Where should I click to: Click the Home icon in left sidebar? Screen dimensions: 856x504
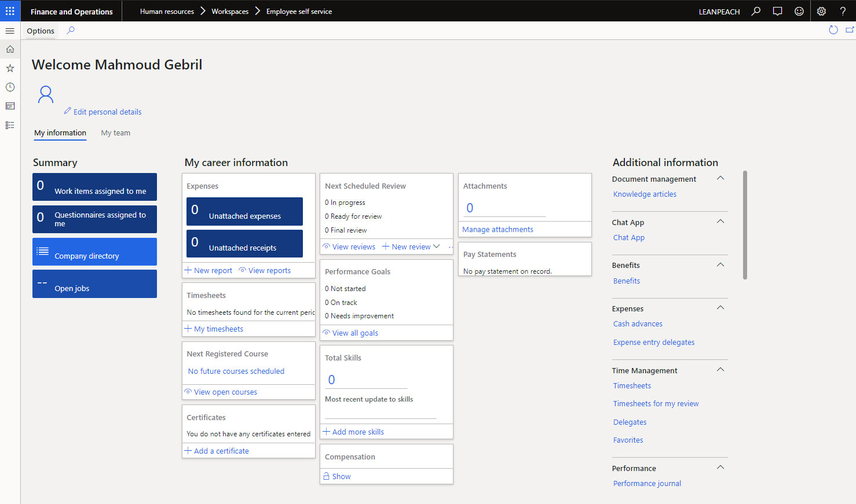coord(10,50)
